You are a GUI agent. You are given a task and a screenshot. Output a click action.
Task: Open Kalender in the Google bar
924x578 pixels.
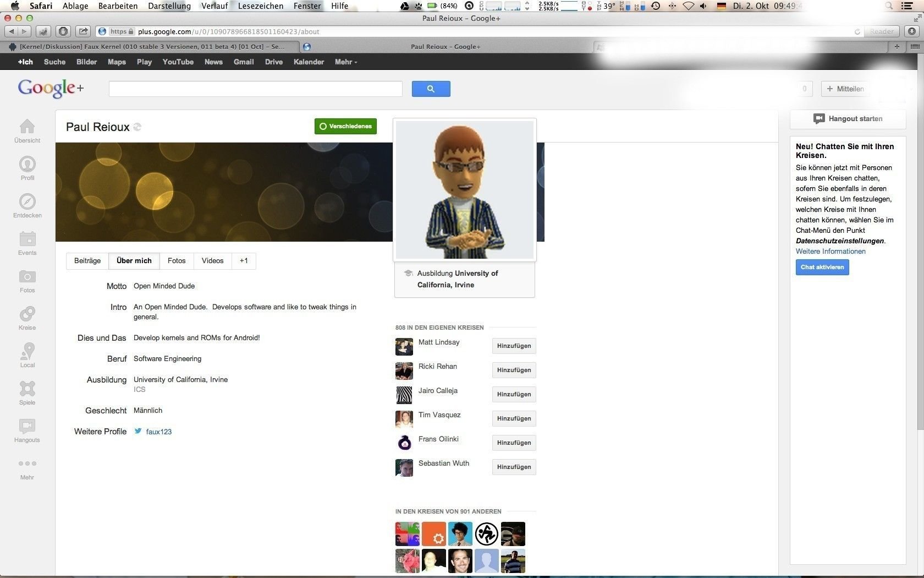(309, 62)
